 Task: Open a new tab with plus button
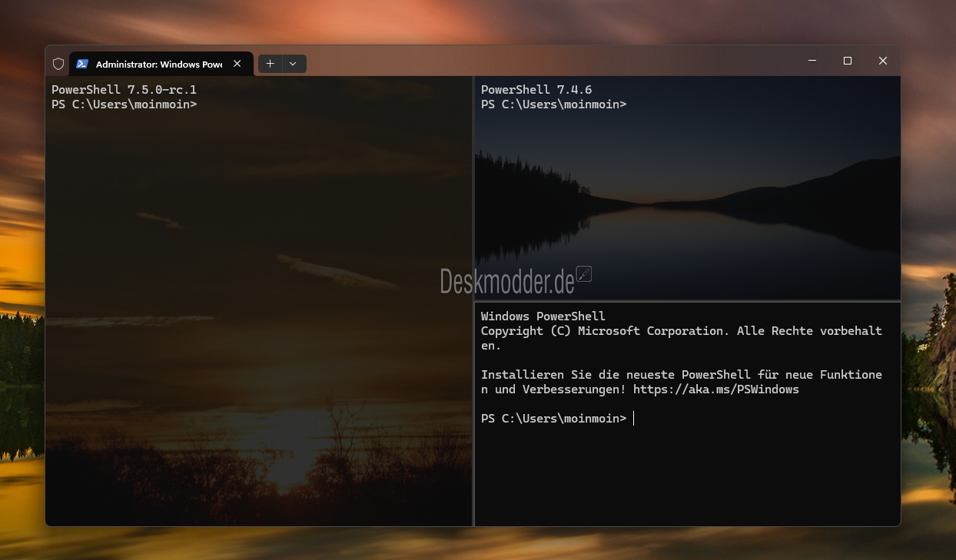pos(270,64)
